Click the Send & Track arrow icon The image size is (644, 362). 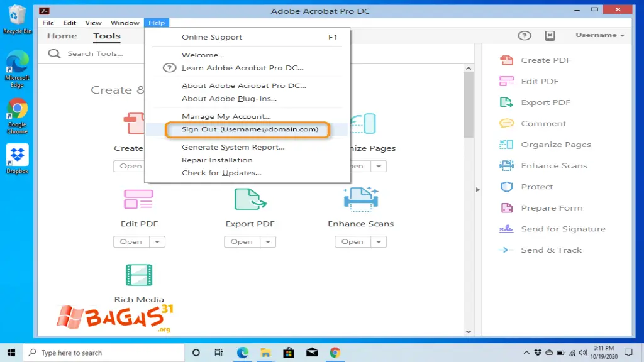pyautogui.click(x=506, y=250)
